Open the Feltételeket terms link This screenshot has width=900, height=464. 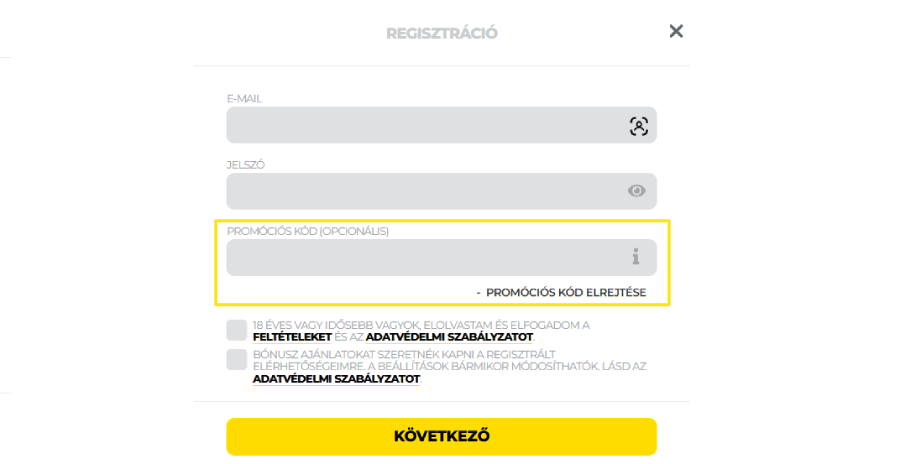pyautogui.click(x=291, y=338)
